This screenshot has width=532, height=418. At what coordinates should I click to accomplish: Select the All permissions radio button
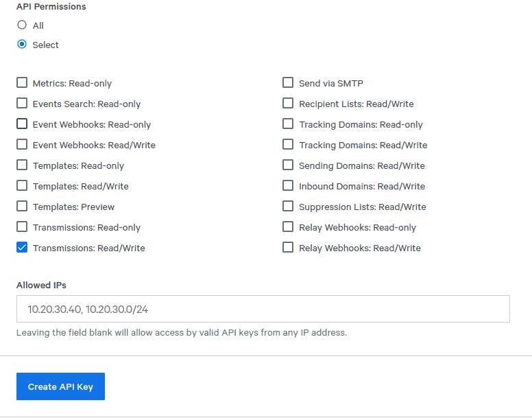click(22, 25)
